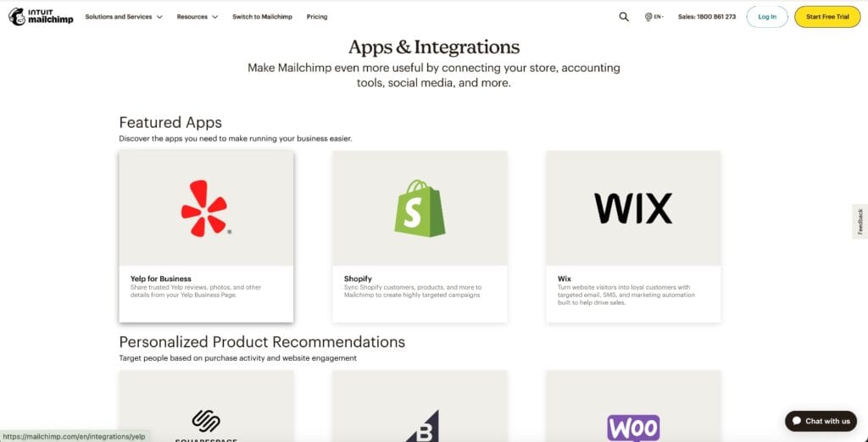Open the BigCommerce logo card
This screenshot has width=868, height=442.
click(x=420, y=406)
